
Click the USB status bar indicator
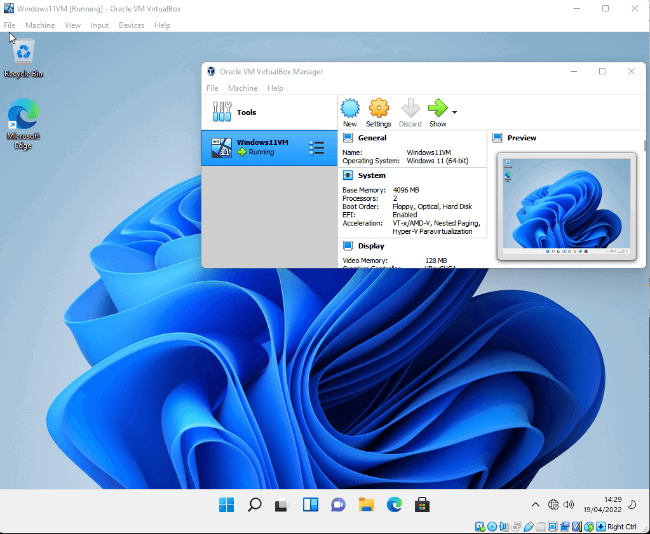[x=529, y=527]
